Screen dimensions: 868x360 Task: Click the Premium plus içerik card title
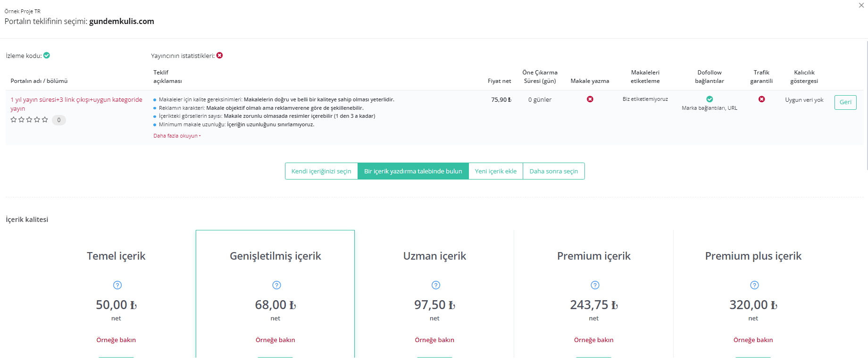coord(753,256)
